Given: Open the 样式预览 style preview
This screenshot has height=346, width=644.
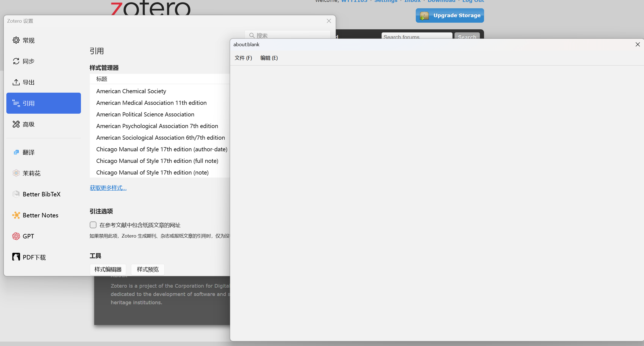Looking at the screenshot, I should pos(148,270).
